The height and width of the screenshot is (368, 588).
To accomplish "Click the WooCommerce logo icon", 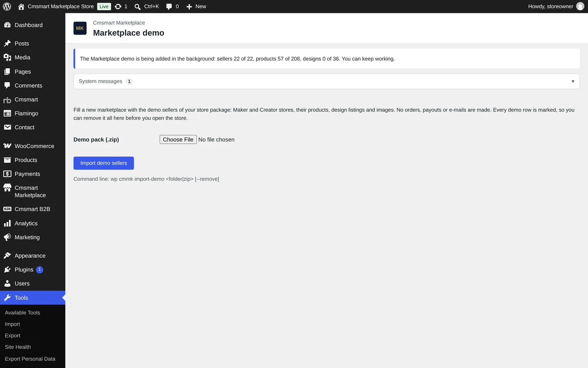I will [7, 146].
